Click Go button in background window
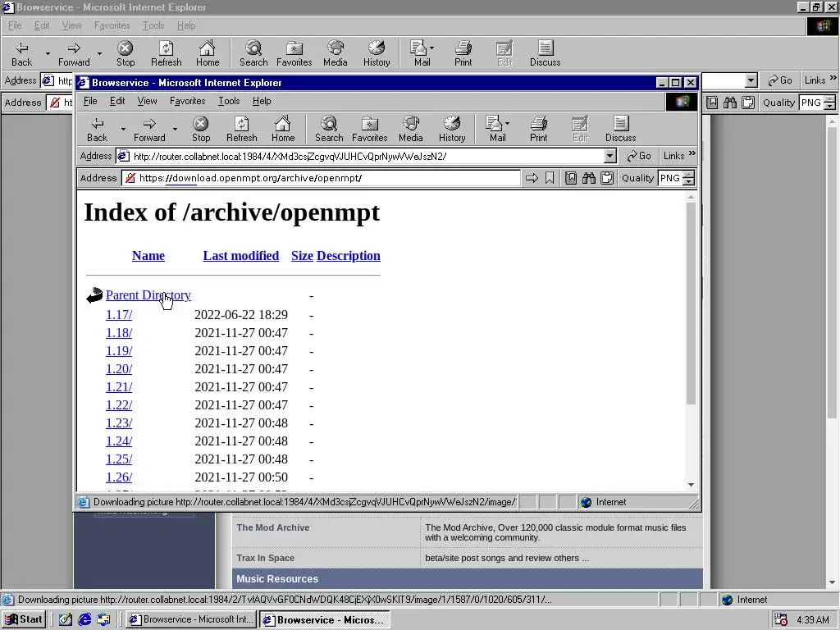Screen dimensions: 840x630 pos(780,80)
